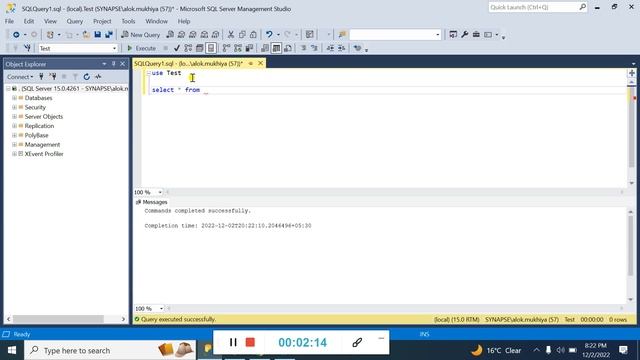Open the Windows notification center
Image resolution: width=640 pixels, height=360 pixels.
623,350
